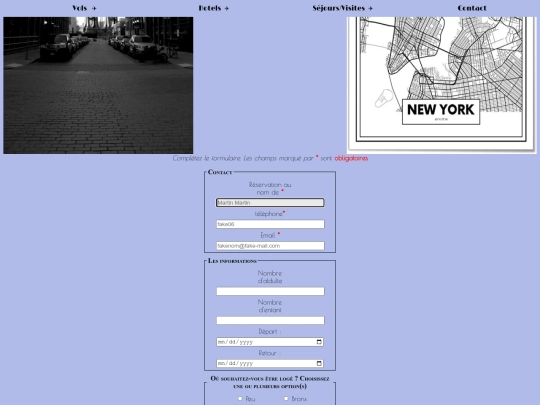Click the 'Les informations' legend
This screenshot has height=405, width=540.
(x=232, y=261)
